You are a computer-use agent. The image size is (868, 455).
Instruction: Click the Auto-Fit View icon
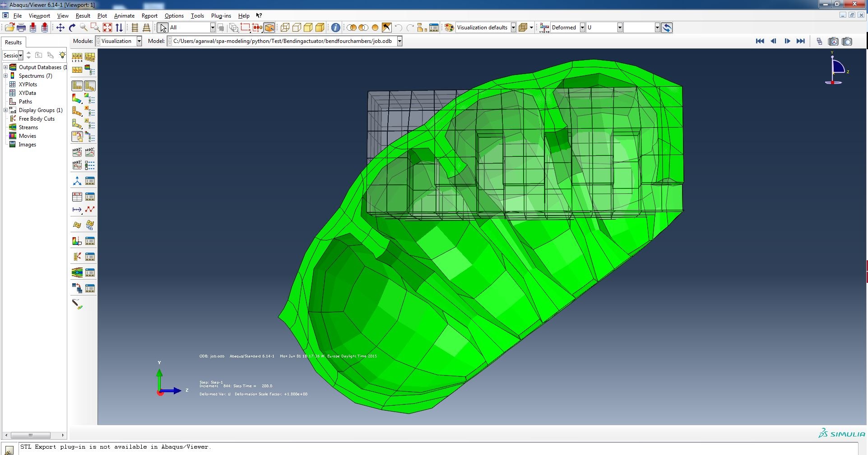(x=107, y=28)
